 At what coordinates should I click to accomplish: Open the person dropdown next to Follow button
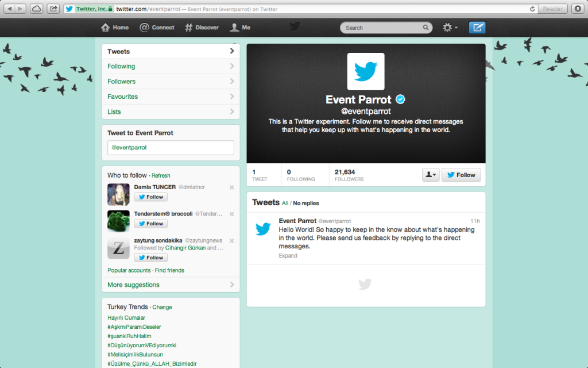pyautogui.click(x=431, y=175)
